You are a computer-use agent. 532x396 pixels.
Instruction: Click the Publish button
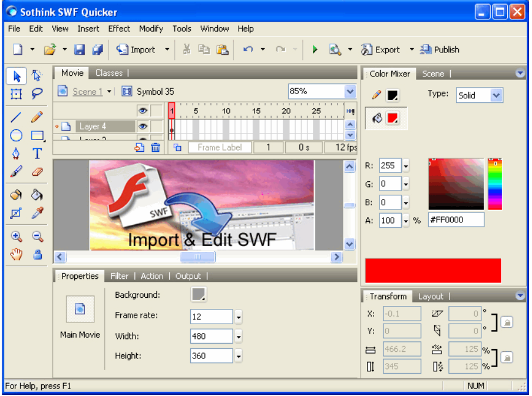point(440,49)
